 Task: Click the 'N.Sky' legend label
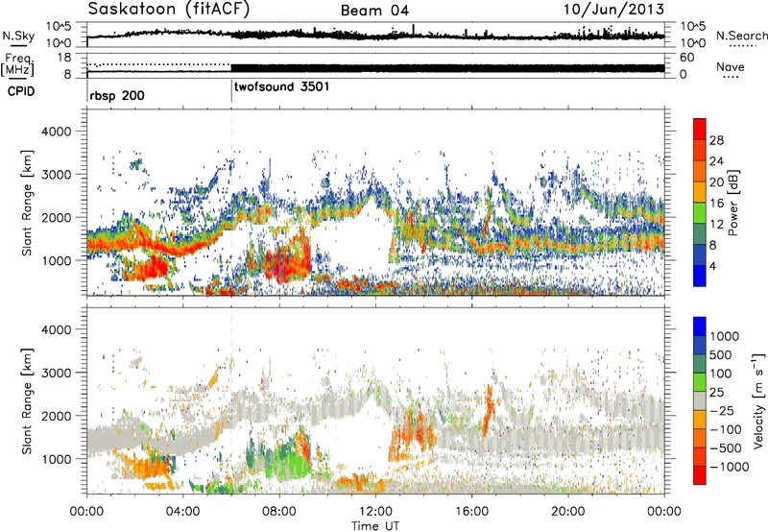(18, 36)
